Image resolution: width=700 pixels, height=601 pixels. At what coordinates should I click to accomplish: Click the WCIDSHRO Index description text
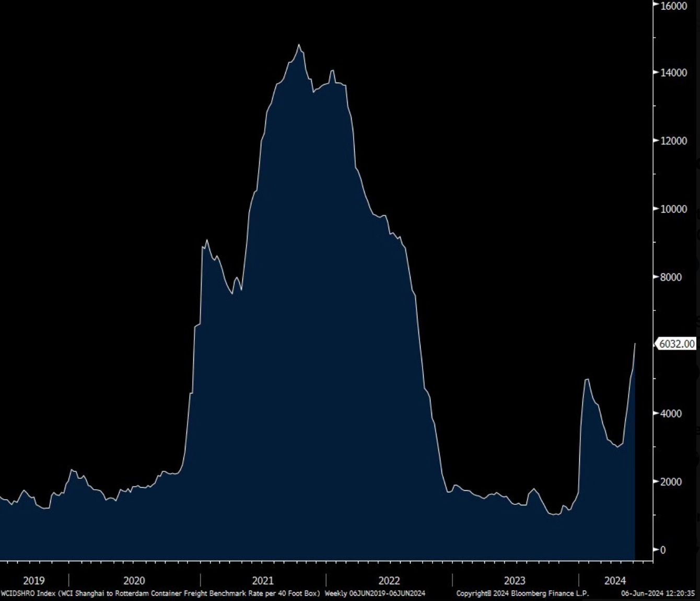pyautogui.click(x=160, y=594)
